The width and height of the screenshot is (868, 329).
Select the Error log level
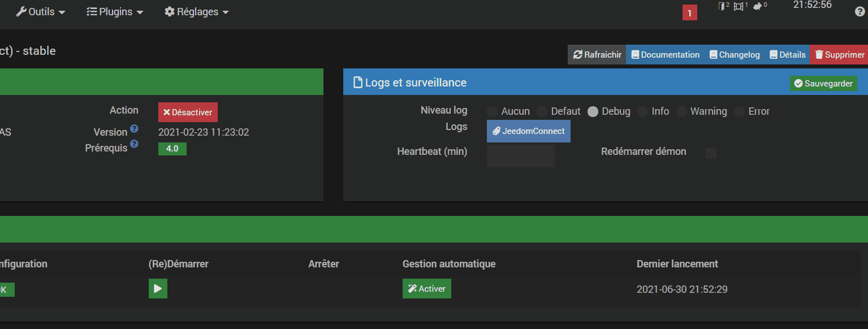tap(739, 111)
